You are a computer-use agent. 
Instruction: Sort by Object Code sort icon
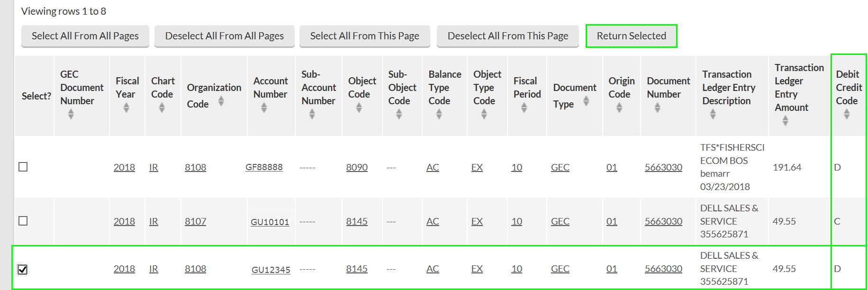[359, 108]
